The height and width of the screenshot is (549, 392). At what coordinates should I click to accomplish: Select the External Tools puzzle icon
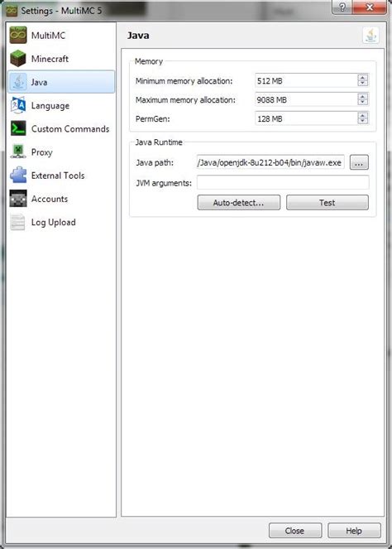pos(18,175)
